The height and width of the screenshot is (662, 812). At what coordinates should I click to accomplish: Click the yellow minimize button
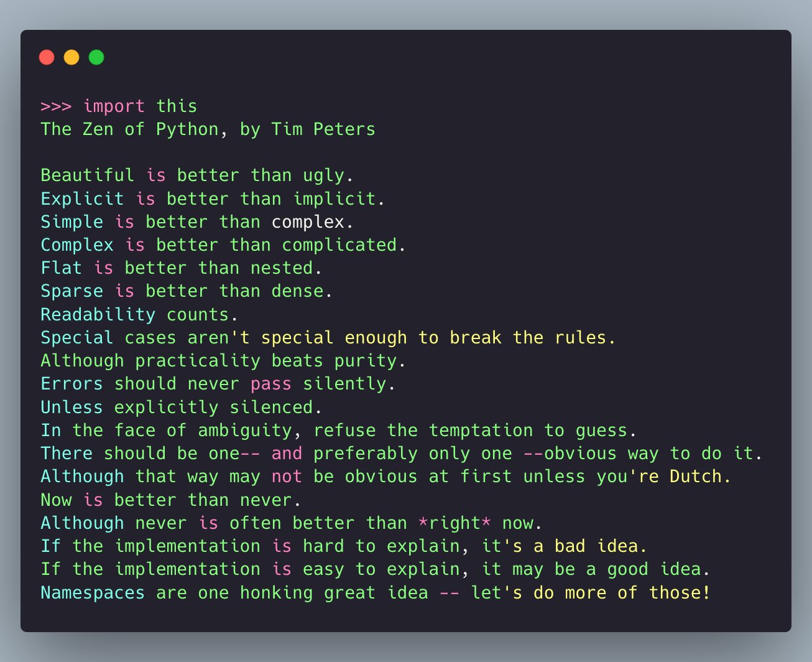point(72,57)
